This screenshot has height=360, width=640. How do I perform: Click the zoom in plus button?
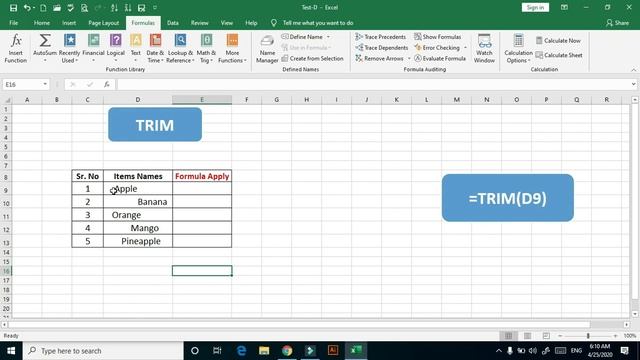(616, 336)
